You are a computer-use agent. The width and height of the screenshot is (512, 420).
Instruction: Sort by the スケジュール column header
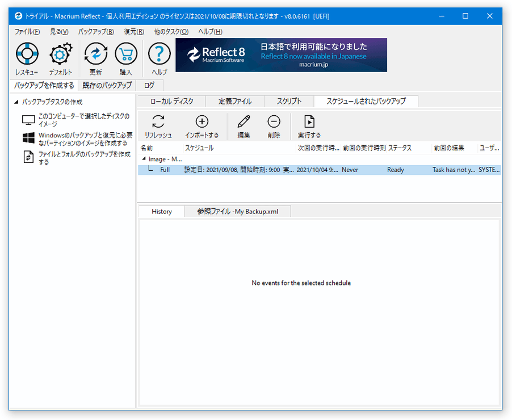(240, 148)
